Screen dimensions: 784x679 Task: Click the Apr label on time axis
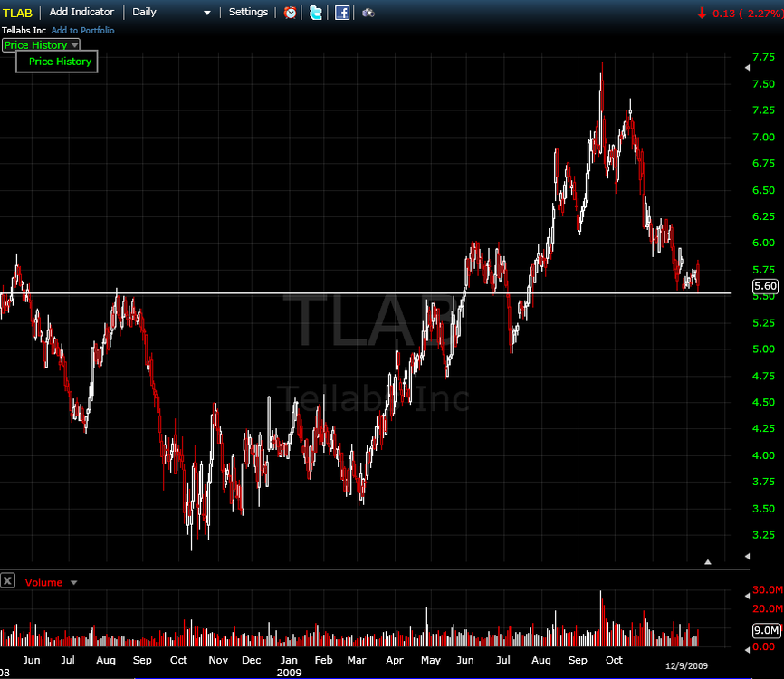click(x=395, y=660)
